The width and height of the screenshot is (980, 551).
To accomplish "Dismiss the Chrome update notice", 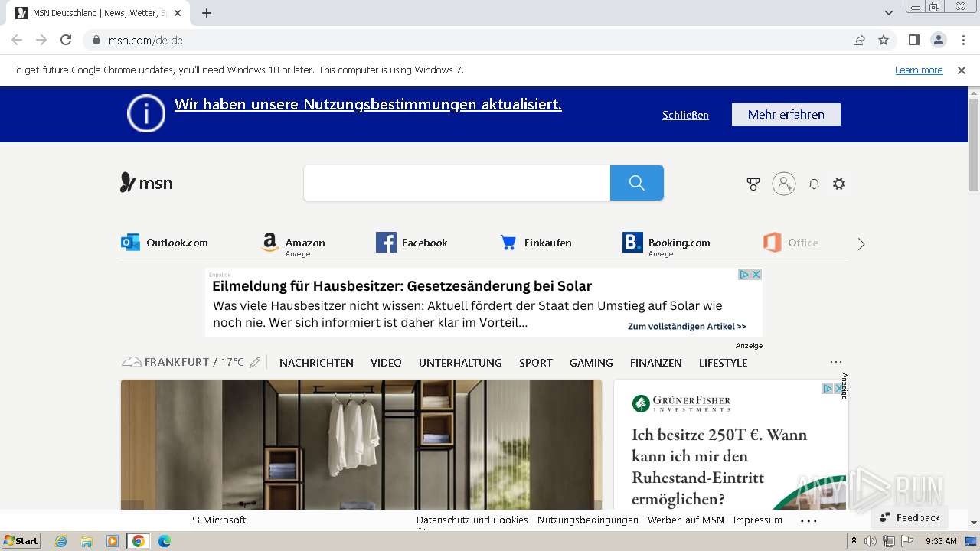I will point(962,70).
